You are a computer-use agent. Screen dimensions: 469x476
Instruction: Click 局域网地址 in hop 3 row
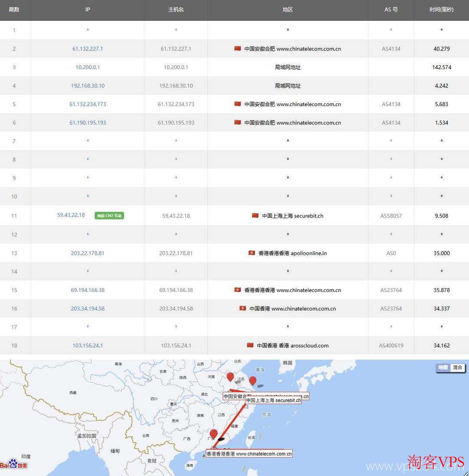coord(288,67)
